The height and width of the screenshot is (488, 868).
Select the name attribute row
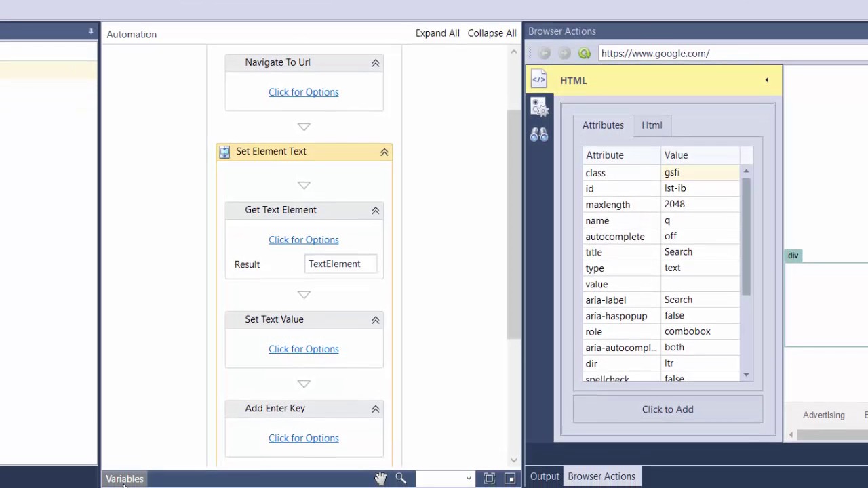[x=661, y=220]
